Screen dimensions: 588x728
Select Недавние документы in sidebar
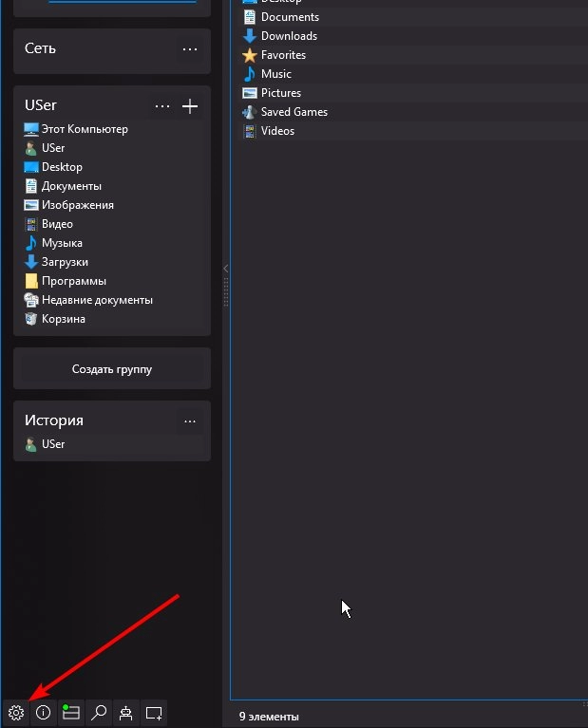pos(96,300)
